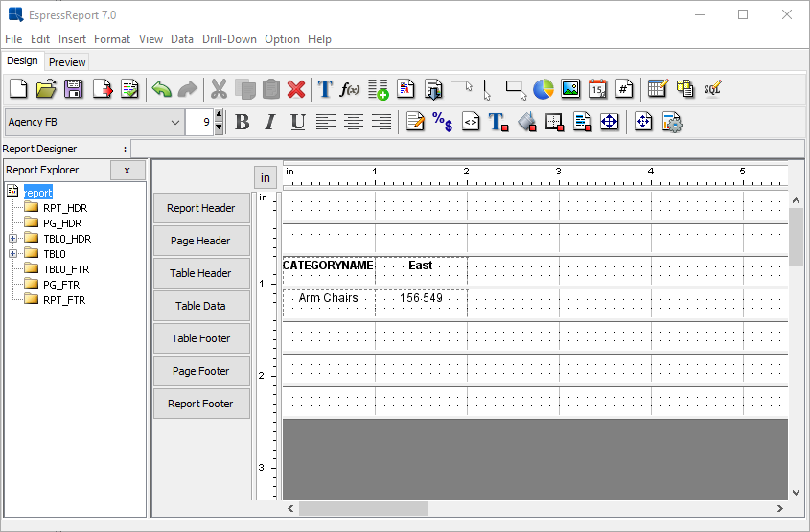Viewport: 810px width, 532px height.
Task: Click the Report Designer formula input field
Action: pyautogui.click(x=467, y=149)
